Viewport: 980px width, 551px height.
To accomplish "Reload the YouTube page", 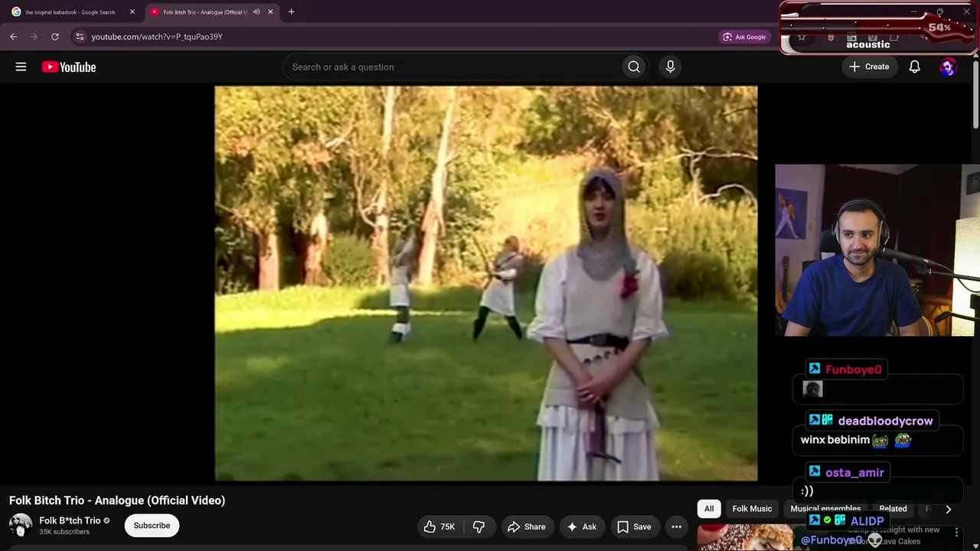I will point(54,36).
